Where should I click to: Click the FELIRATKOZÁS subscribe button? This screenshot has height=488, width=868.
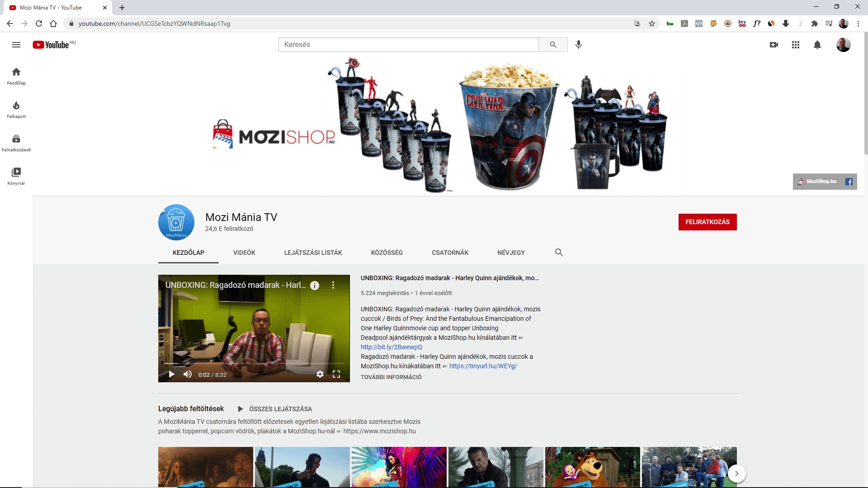[x=707, y=222]
